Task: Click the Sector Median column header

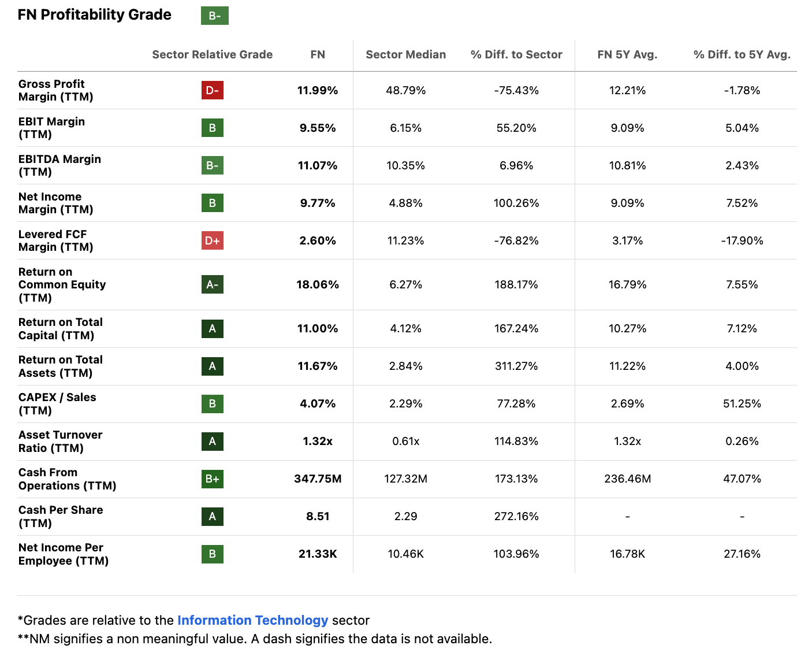Action: click(405, 54)
